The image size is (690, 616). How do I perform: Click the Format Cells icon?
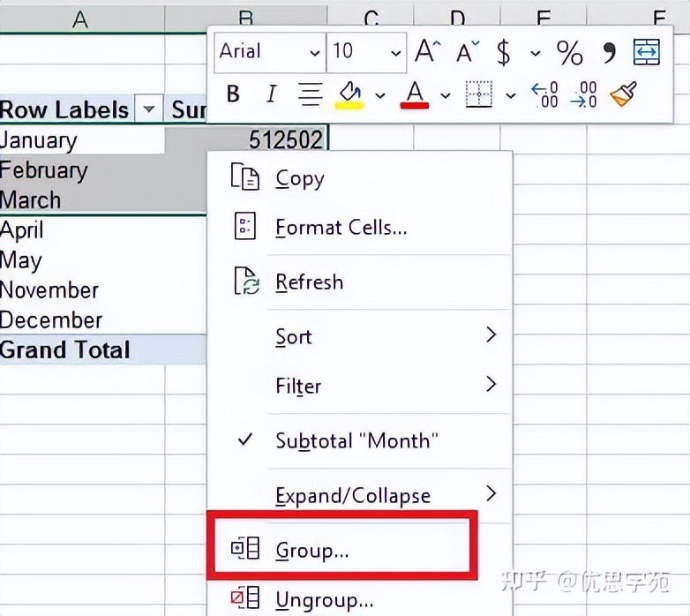point(244,226)
